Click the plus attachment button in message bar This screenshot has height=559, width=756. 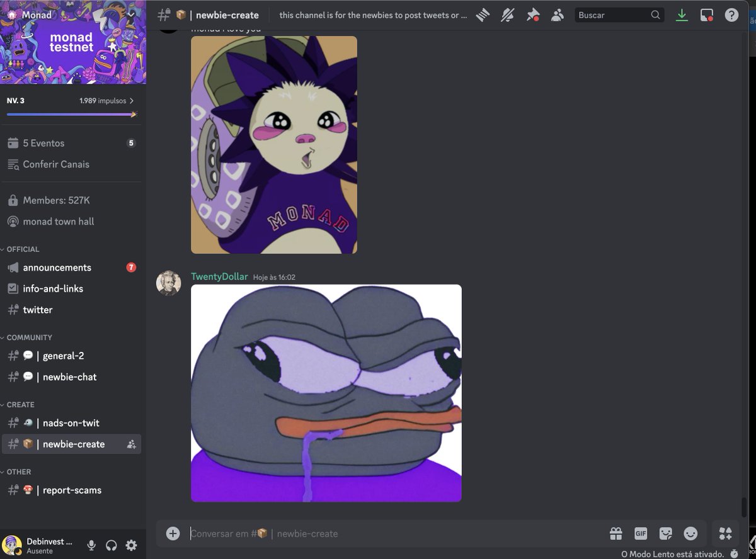[x=173, y=533]
